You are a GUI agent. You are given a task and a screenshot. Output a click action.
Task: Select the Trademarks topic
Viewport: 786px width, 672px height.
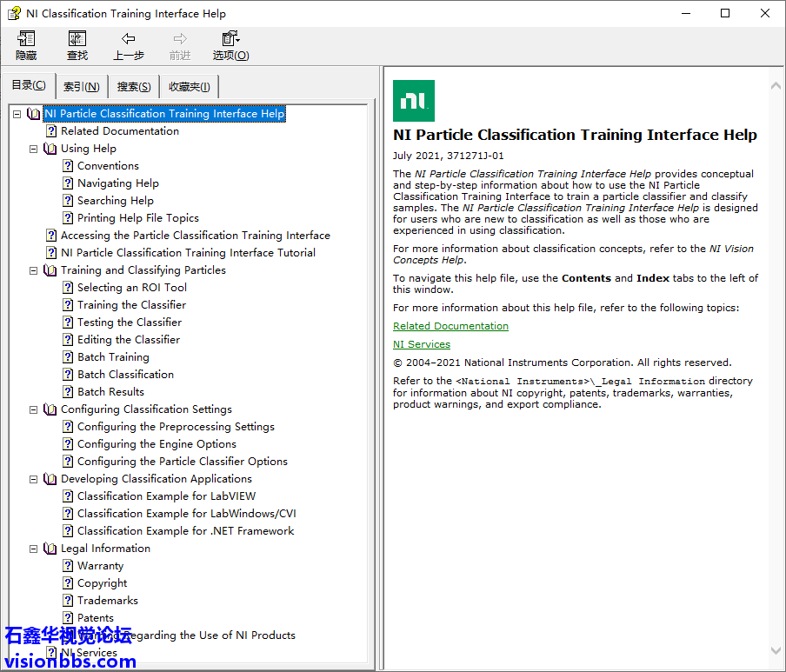tap(108, 601)
